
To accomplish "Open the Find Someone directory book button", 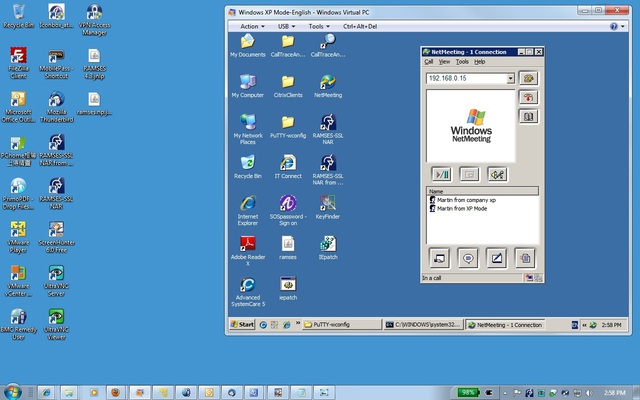I will tap(529, 117).
